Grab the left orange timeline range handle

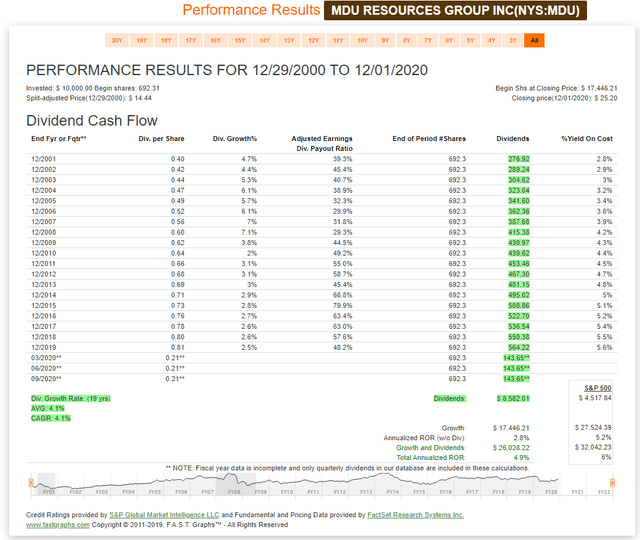(31, 482)
